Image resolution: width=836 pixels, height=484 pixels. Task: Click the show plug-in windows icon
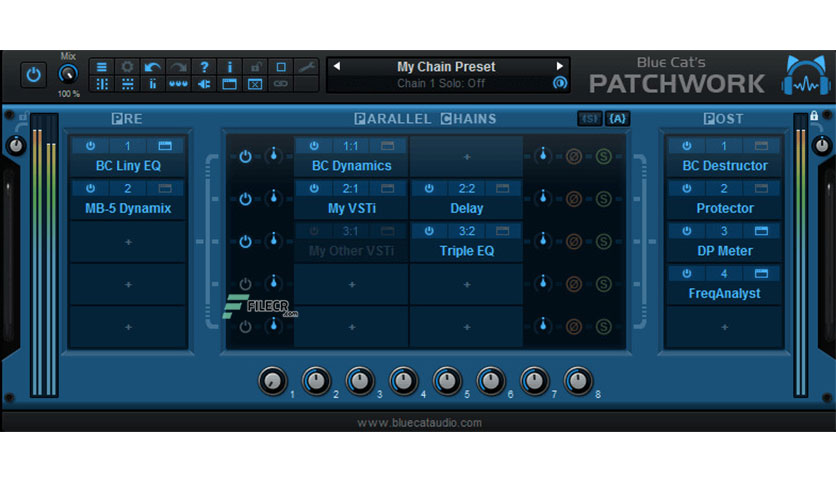229,84
